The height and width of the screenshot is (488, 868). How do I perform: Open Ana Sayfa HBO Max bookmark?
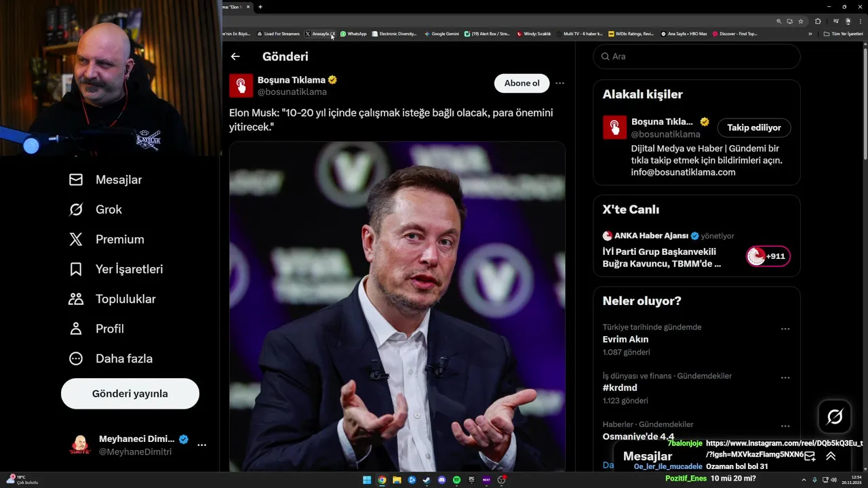tap(684, 34)
